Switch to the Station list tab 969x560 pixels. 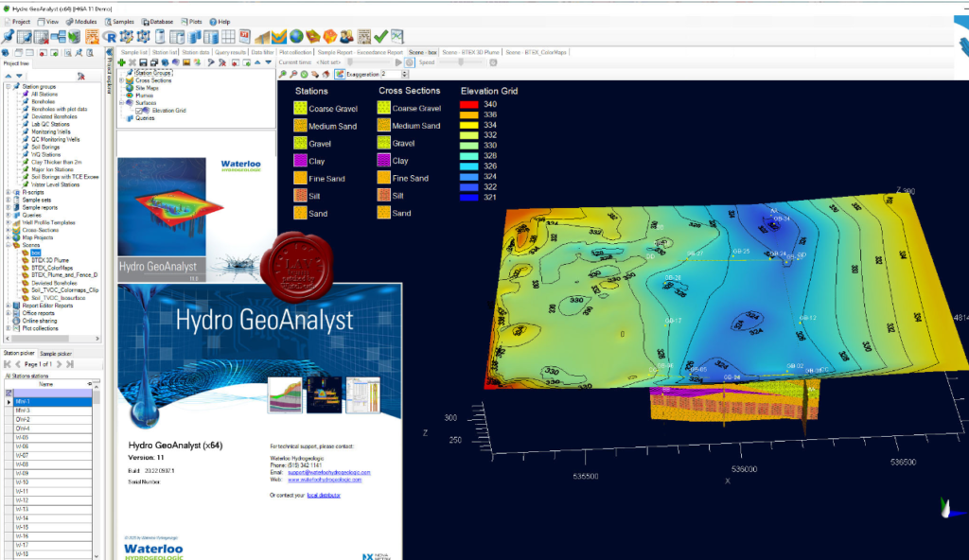(x=165, y=53)
